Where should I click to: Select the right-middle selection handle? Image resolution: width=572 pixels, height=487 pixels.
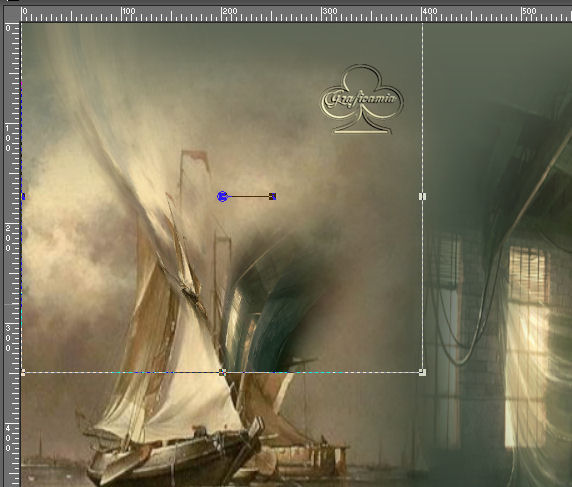pos(422,197)
